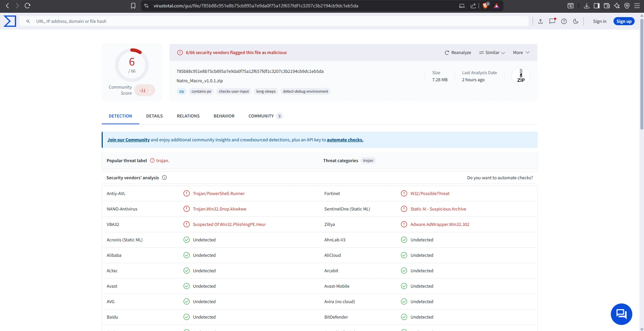
Task: Expand the Similar dropdown
Action: (x=492, y=53)
